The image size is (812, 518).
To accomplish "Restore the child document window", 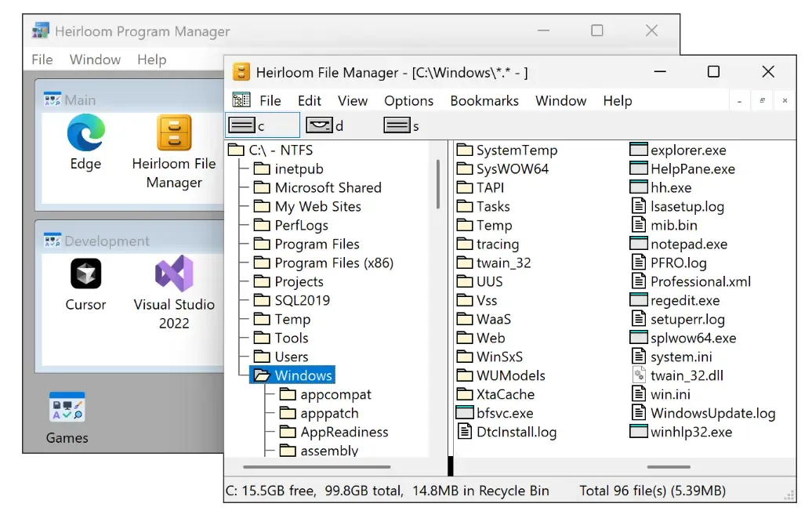I will [763, 101].
